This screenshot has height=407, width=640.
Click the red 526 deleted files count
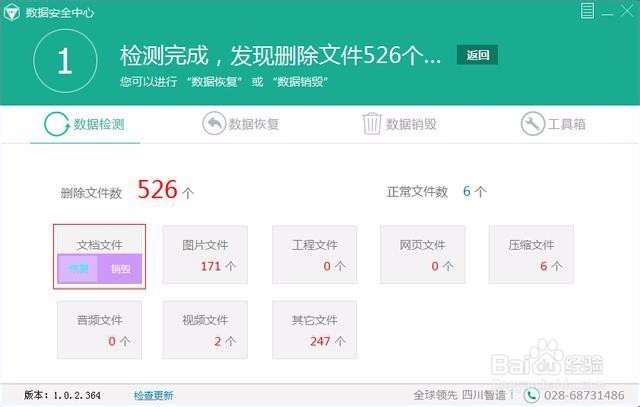(x=158, y=190)
